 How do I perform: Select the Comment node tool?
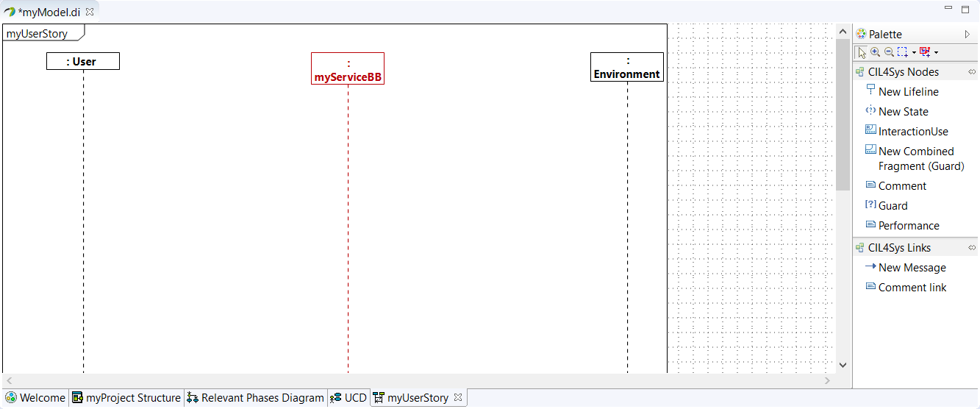(895, 186)
